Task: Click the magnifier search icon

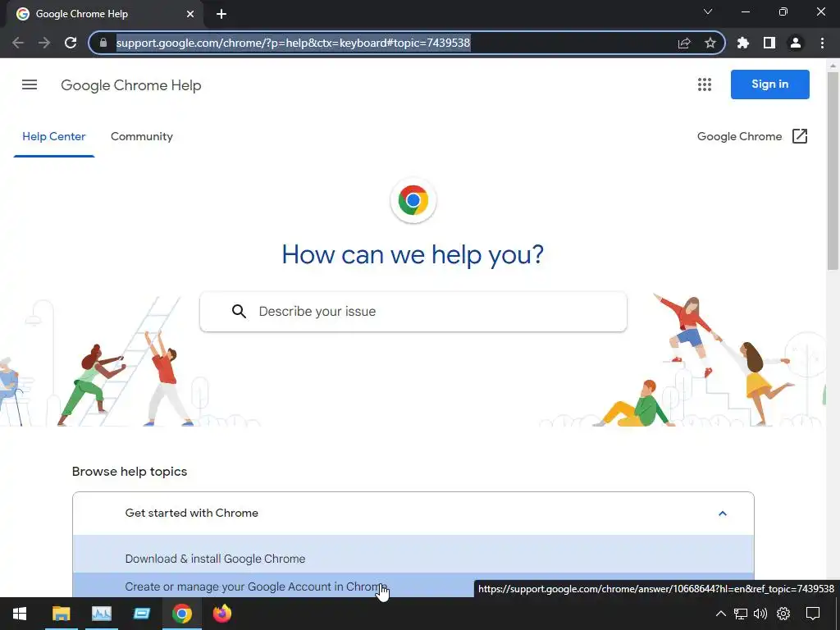Action: tap(239, 311)
